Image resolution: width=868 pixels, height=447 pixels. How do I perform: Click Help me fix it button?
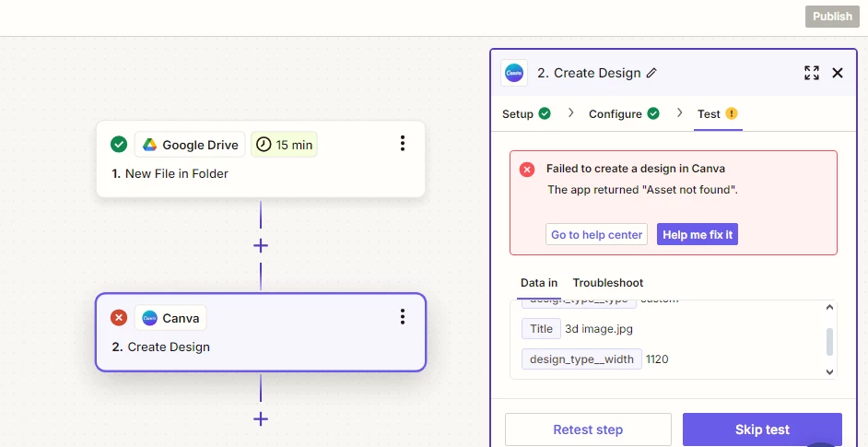tap(698, 235)
